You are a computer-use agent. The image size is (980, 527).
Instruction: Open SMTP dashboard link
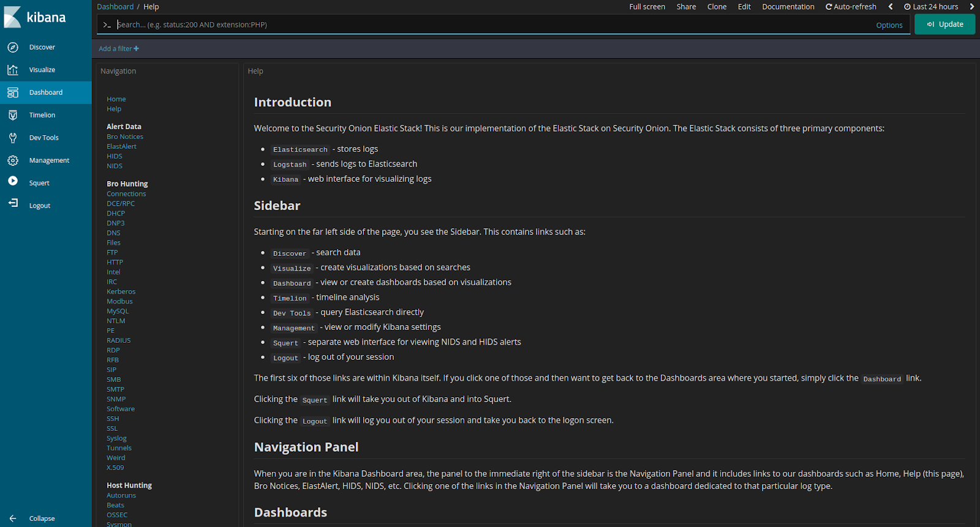115,390
